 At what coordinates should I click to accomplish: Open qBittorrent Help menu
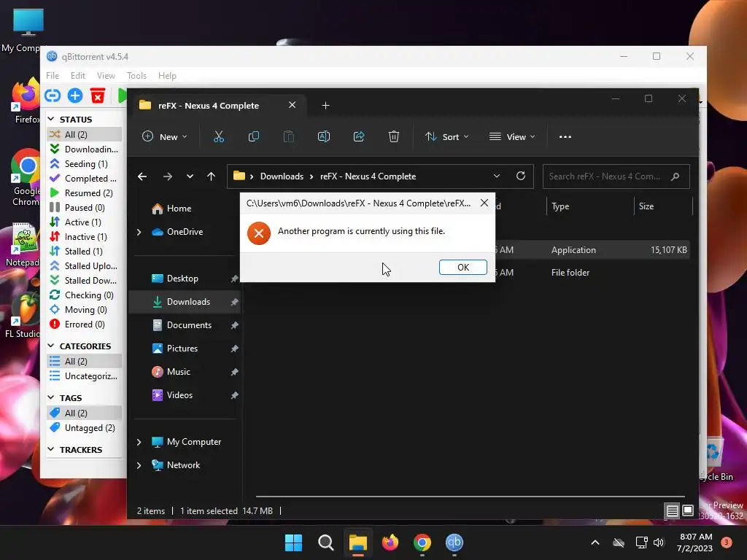167,76
